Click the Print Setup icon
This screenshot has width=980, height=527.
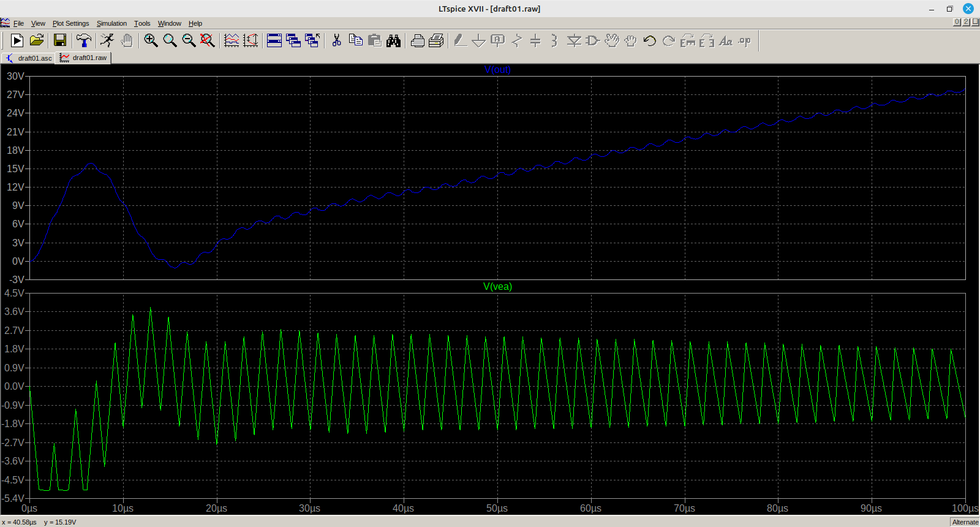point(437,40)
